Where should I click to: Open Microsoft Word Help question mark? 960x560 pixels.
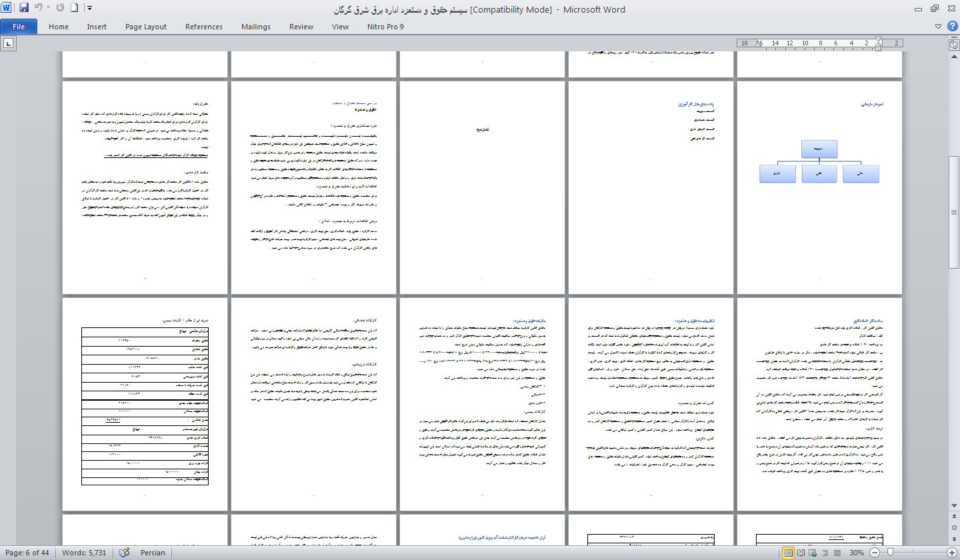pos(951,27)
